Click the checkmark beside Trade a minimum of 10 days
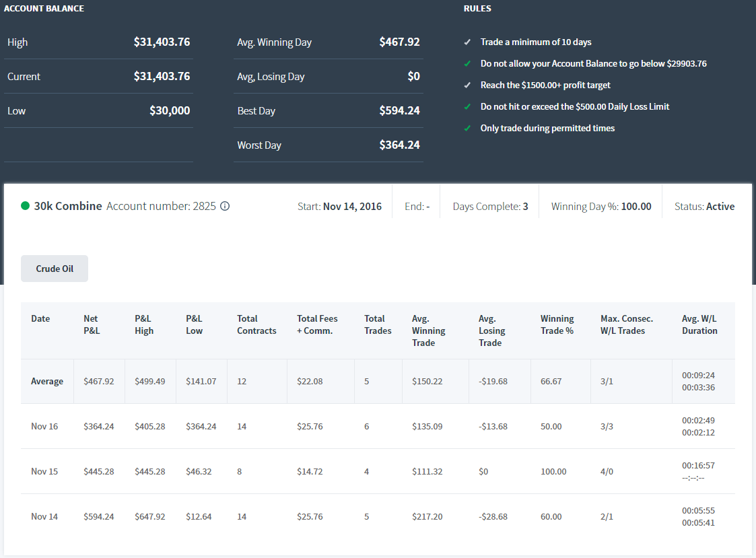 467,42
